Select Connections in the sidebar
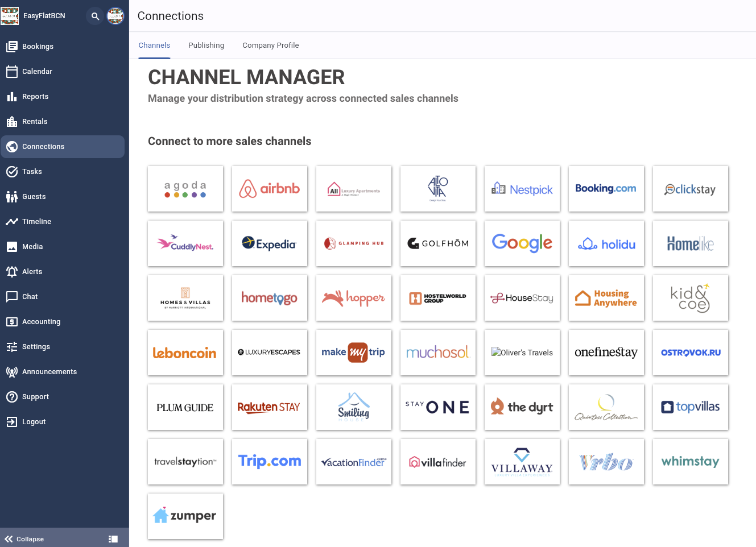The width and height of the screenshot is (756, 547). click(63, 147)
